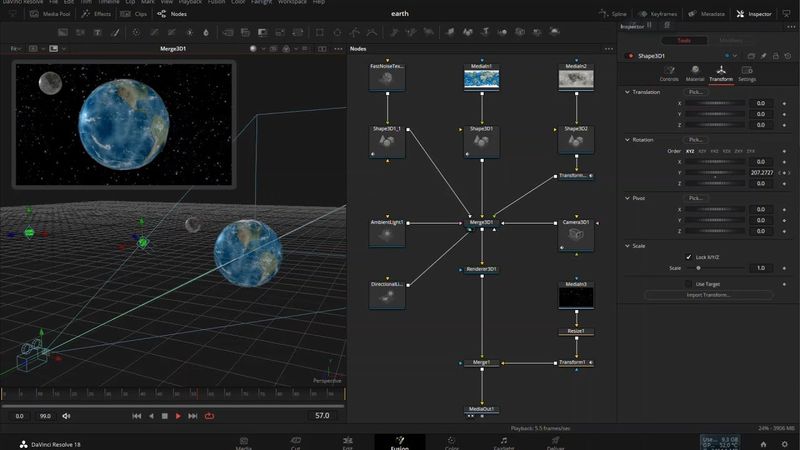
Task: Add a Text 3D node from toolbar
Action: coord(485,32)
